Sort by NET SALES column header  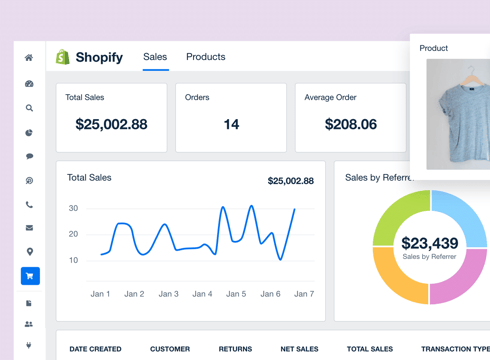299,349
